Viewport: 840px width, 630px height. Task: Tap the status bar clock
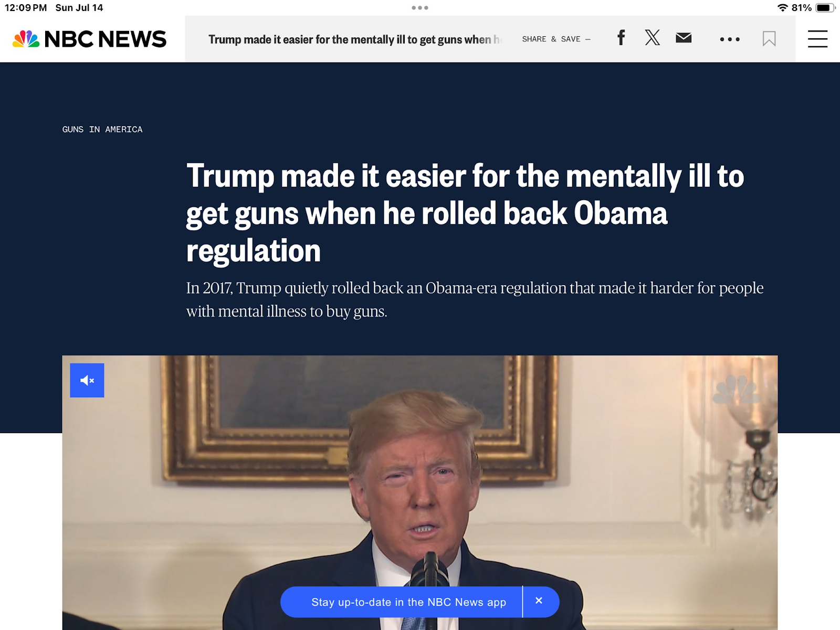tap(26, 8)
